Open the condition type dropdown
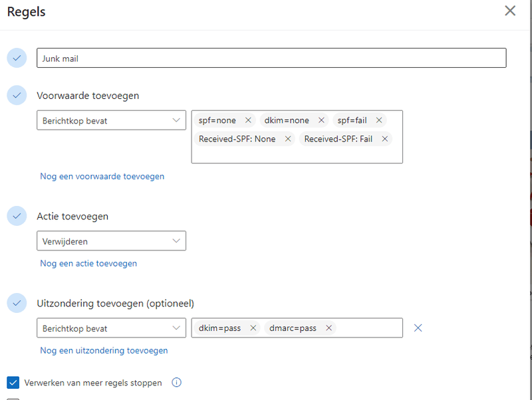 pos(111,120)
